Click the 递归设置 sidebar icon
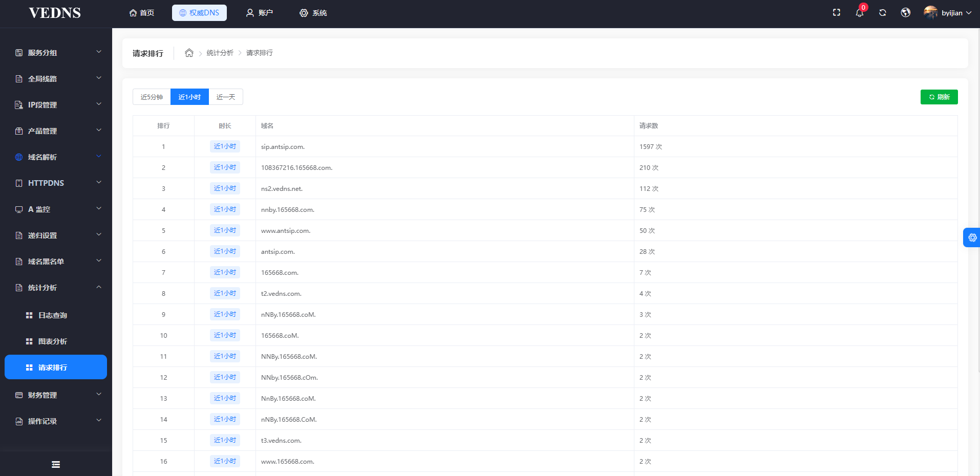 pyautogui.click(x=19, y=235)
